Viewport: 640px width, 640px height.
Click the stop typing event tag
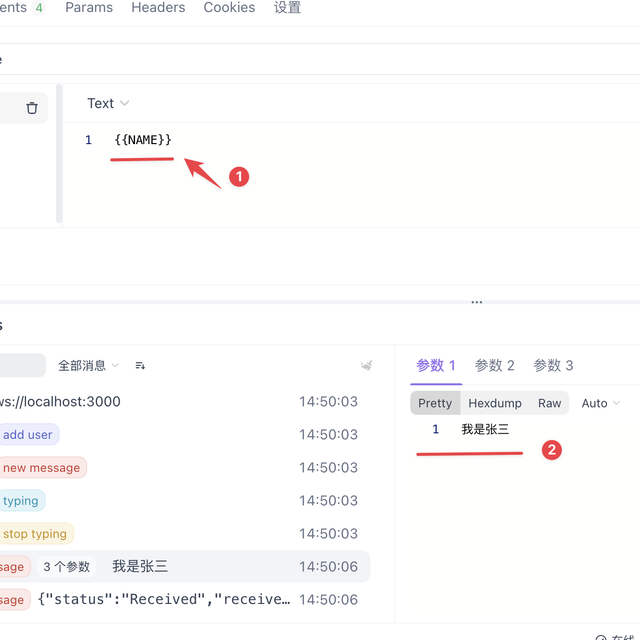tap(36, 534)
